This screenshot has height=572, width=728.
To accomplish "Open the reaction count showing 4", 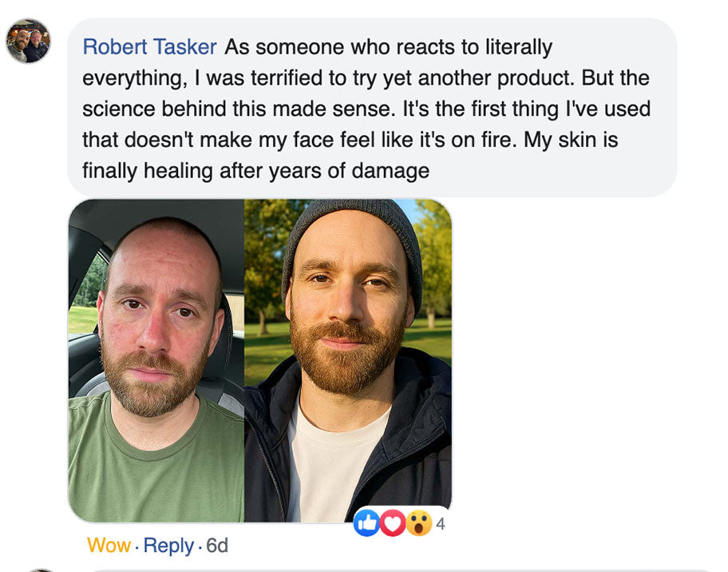I will 440,524.
